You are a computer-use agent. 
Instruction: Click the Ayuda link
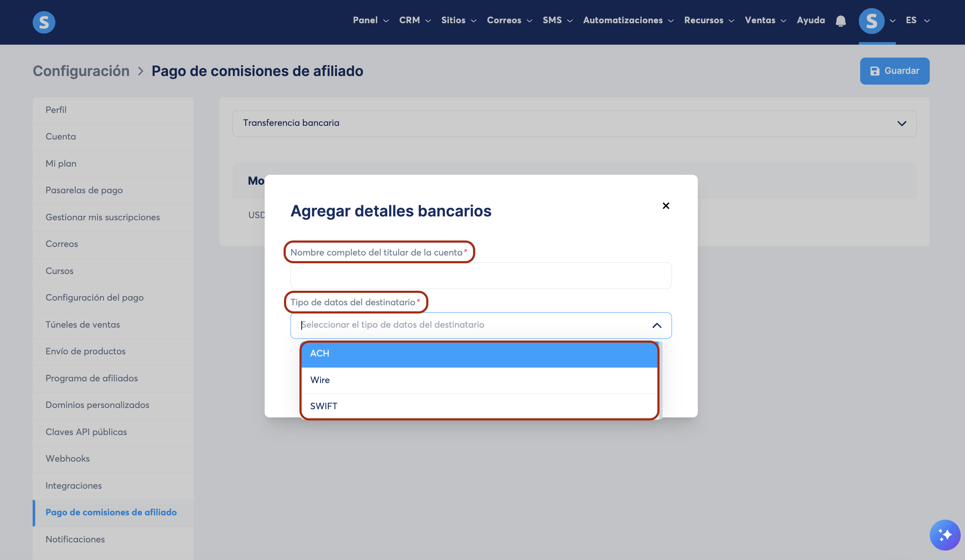pyautogui.click(x=811, y=20)
